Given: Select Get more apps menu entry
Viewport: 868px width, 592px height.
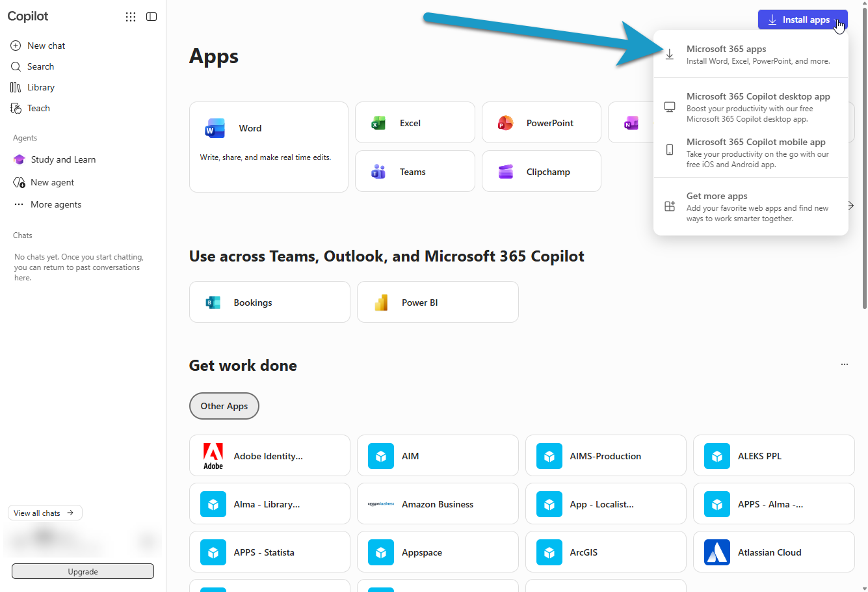Looking at the screenshot, I should pyautogui.click(x=751, y=207).
